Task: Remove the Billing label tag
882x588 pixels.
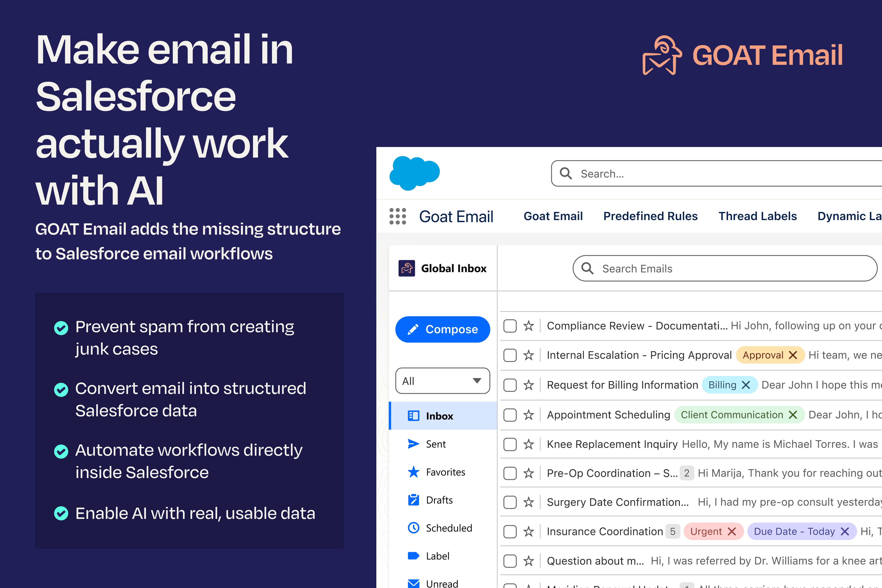Action: tap(746, 385)
